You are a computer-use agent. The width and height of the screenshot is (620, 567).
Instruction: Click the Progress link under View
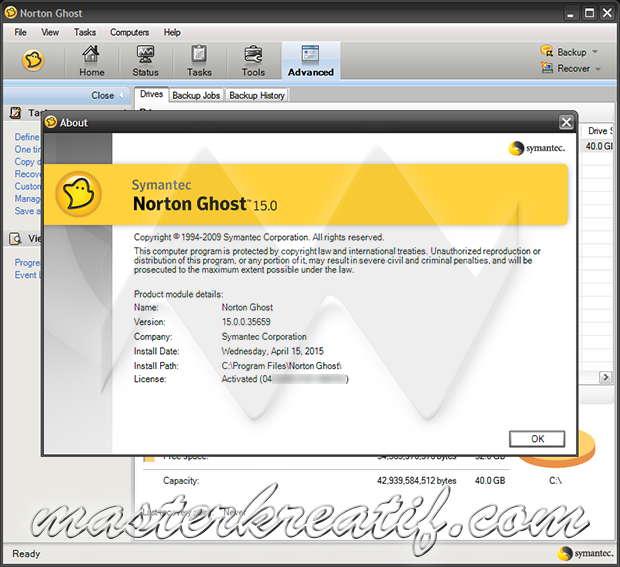coord(27,263)
